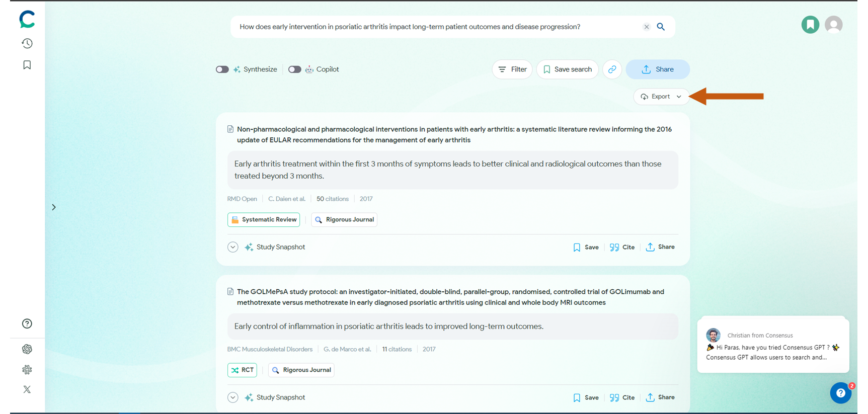The image size is (868, 414).
Task: Open the GOLMePsA study protocol title
Action: tap(450, 297)
